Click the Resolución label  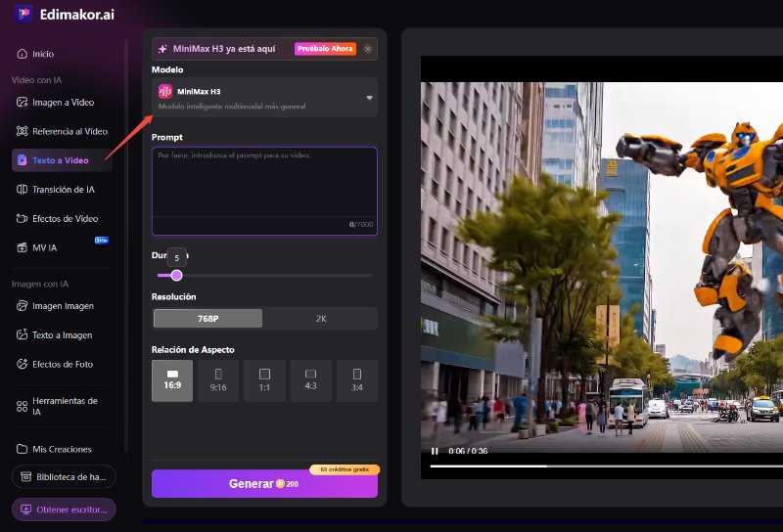174,296
